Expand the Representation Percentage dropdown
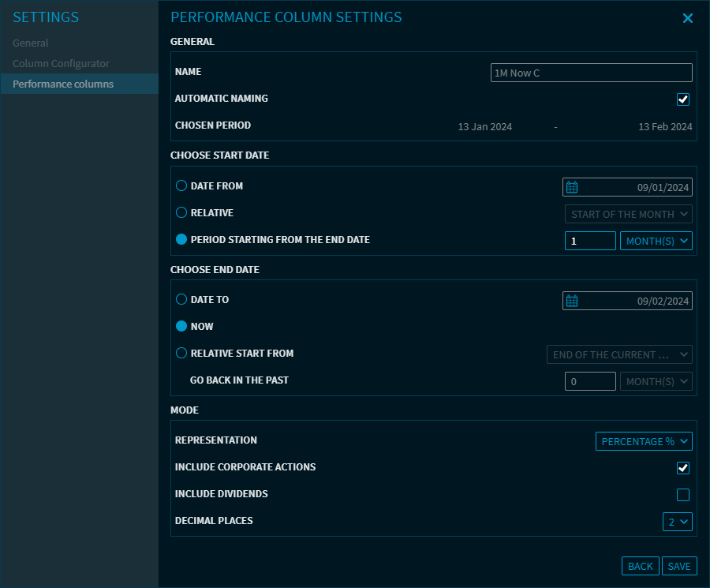This screenshot has height=588, width=710. [x=644, y=441]
